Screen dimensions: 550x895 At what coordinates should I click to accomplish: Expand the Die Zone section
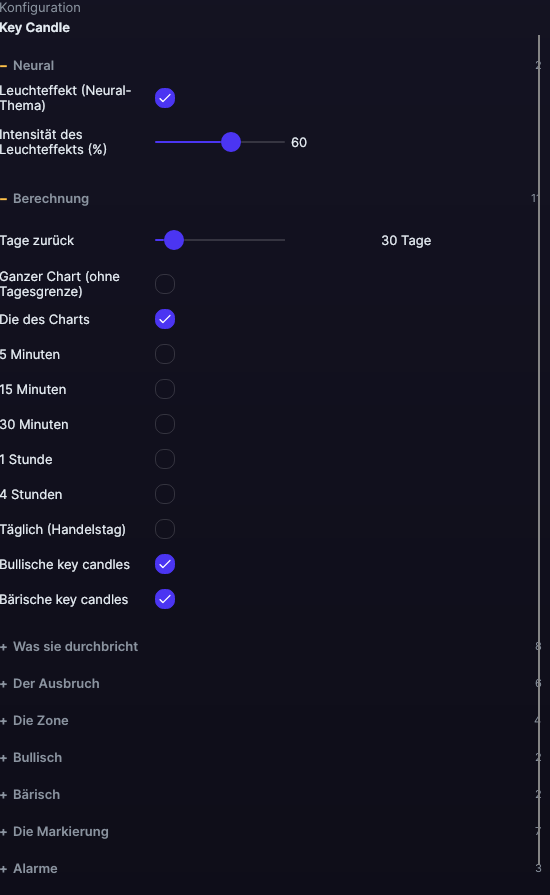point(34,721)
